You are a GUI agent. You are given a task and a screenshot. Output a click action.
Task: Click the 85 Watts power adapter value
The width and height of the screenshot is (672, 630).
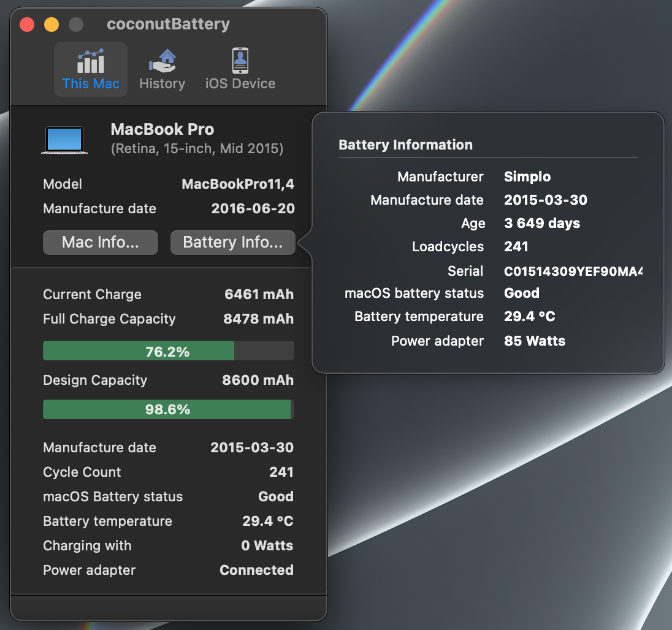pyautogui.click(x=535, y=341)
